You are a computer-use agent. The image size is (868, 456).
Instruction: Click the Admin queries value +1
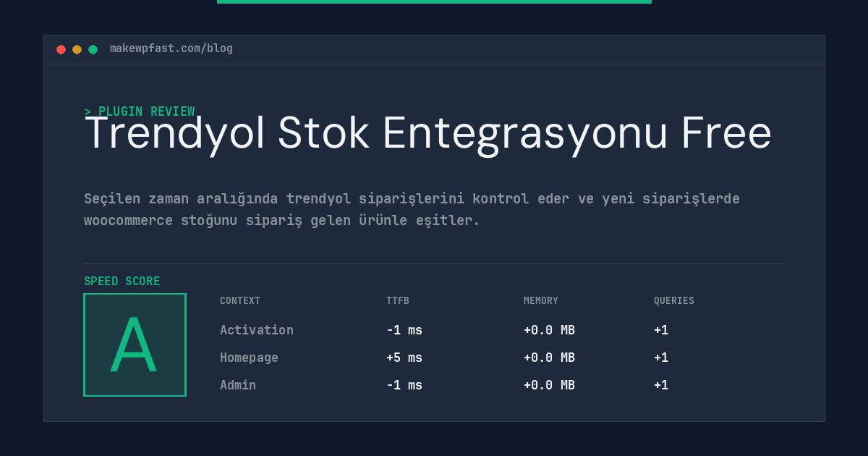coord(661,385)
